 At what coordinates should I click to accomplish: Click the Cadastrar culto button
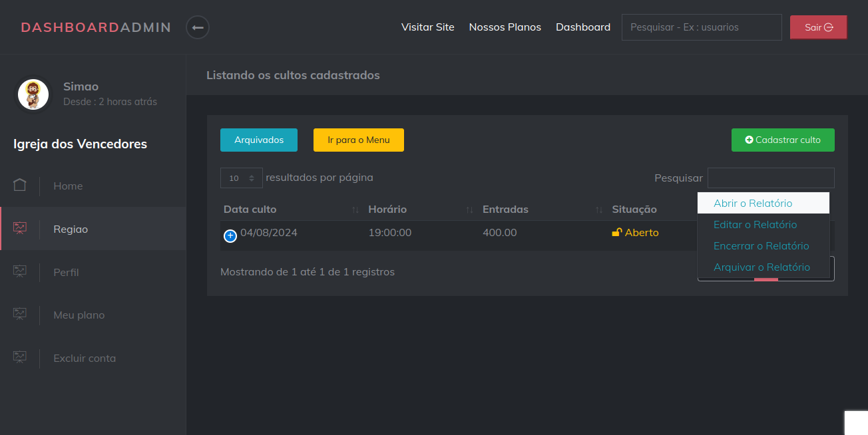782,140
